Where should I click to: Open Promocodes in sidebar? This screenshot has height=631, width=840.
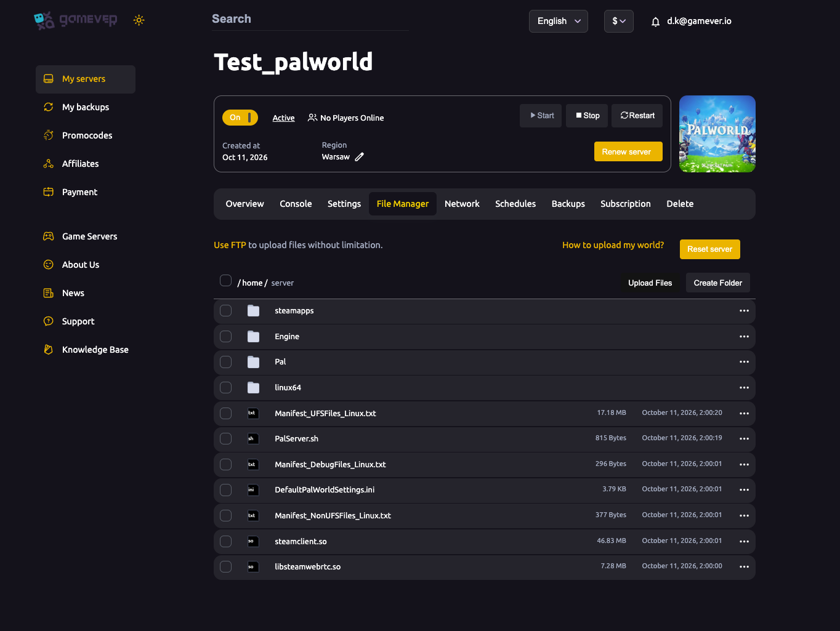(x=86, y=135)
